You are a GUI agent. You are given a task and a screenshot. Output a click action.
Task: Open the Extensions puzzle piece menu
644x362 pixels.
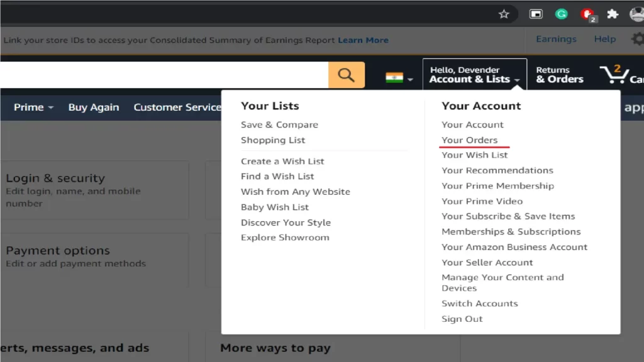click(613, 14)
